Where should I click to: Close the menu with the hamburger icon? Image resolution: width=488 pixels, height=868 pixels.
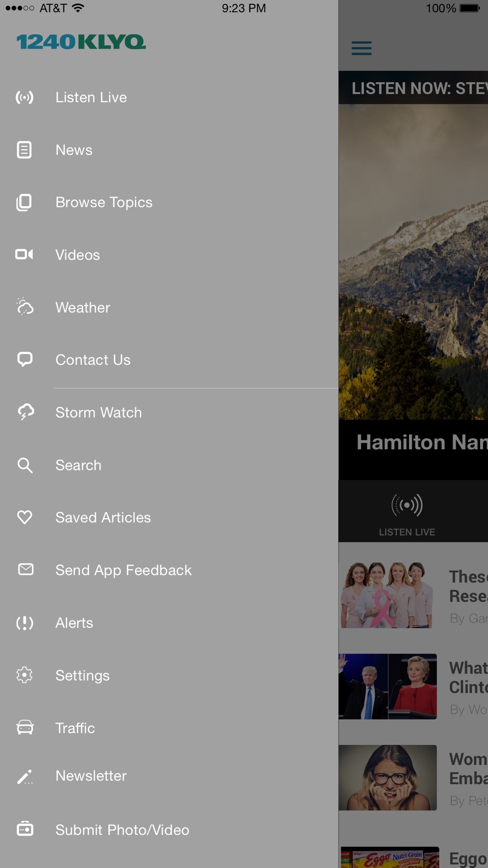click(362, 48)
